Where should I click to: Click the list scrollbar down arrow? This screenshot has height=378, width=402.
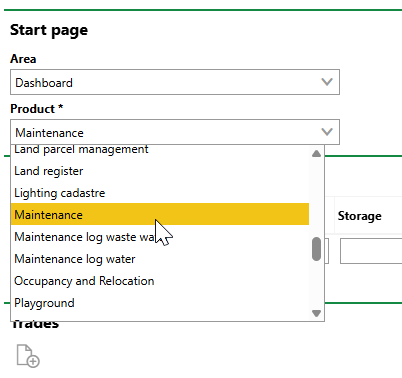[316, 313]
